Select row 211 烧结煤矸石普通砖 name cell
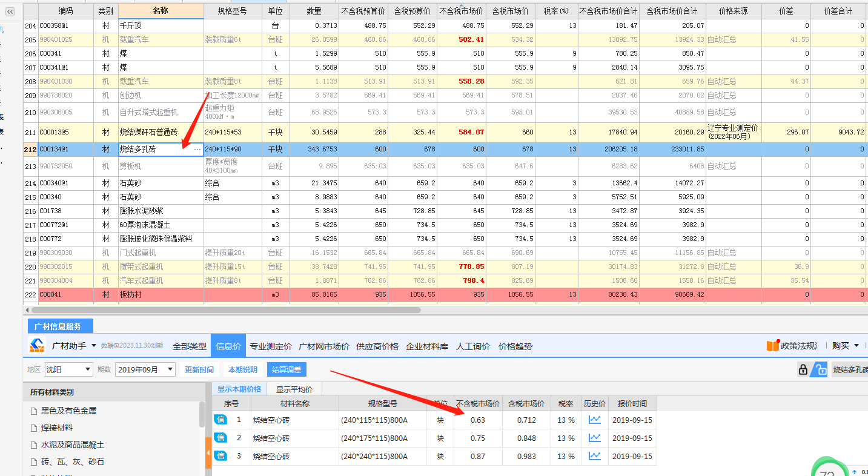The image size is (868, 476). [161, 132]
